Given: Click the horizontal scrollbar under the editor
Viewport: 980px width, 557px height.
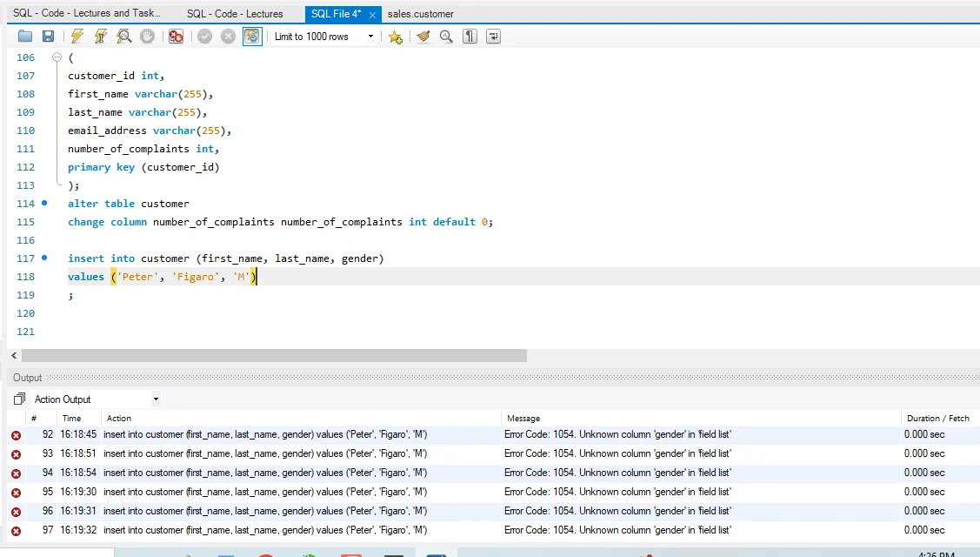Looking at the screenshot, I should (274, 356).
